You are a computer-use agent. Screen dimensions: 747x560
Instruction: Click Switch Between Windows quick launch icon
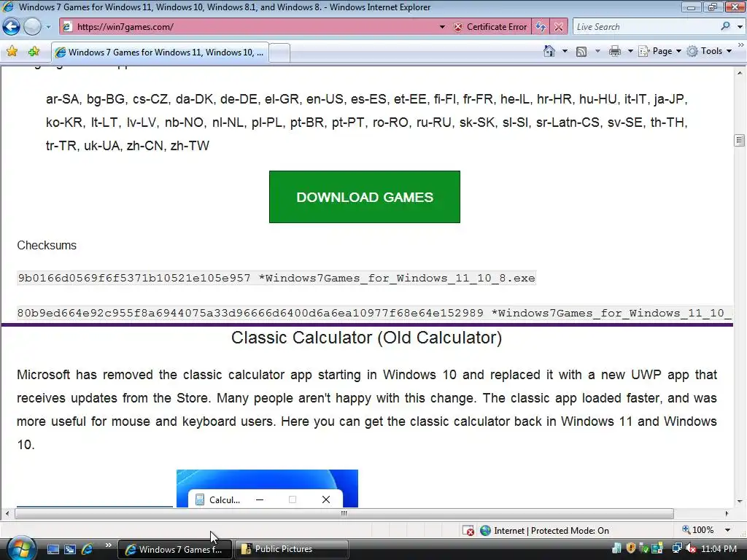[x=70, y=549]
